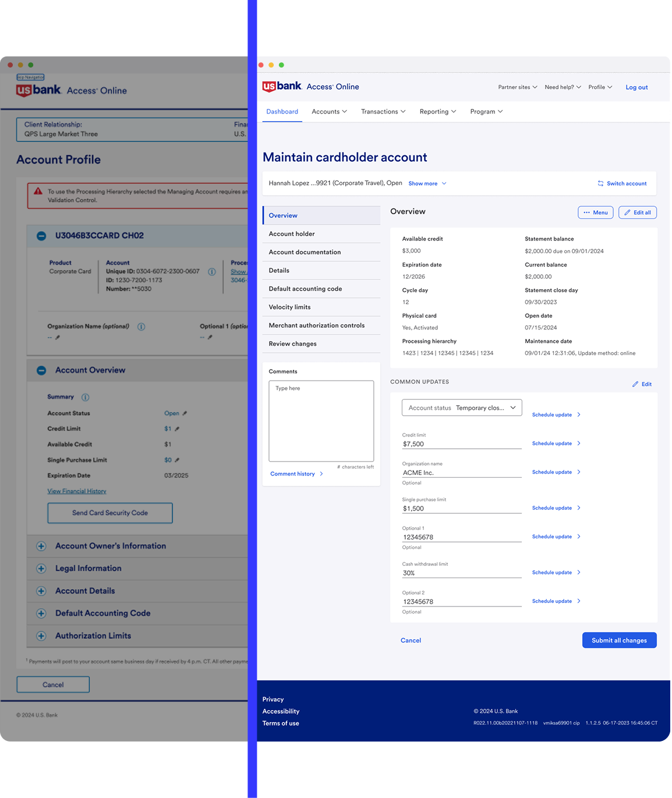Open Velocity limits section
The width and height of the screenshot is (672, 798).
coord(321,307)
